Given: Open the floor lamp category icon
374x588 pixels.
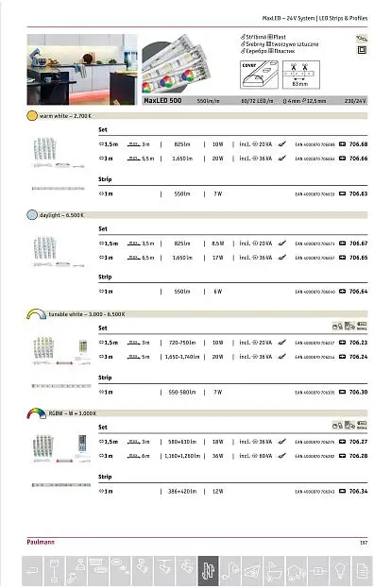Looking at the screenshot, I should (x=55, y=571).
